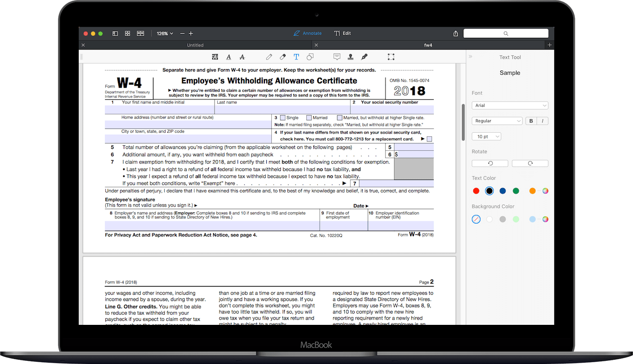Open the zoom level dropdown
This screenshot has width=633, height=364.
tap(165, 33)
